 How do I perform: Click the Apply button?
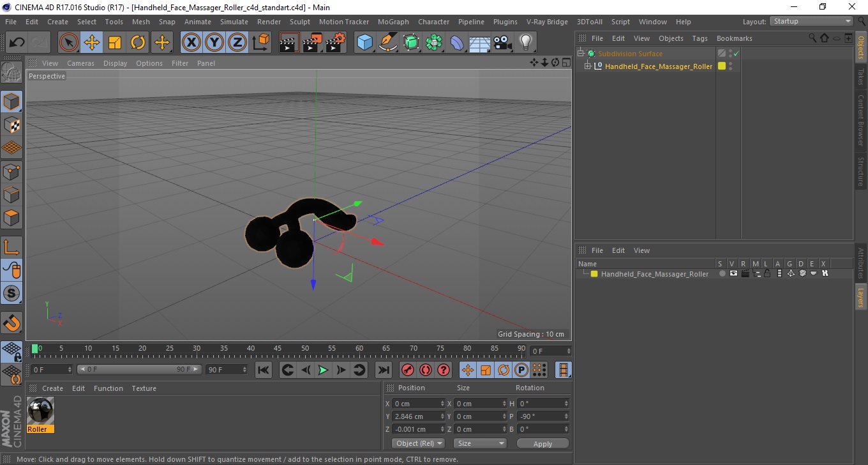(x=542, y=444)
